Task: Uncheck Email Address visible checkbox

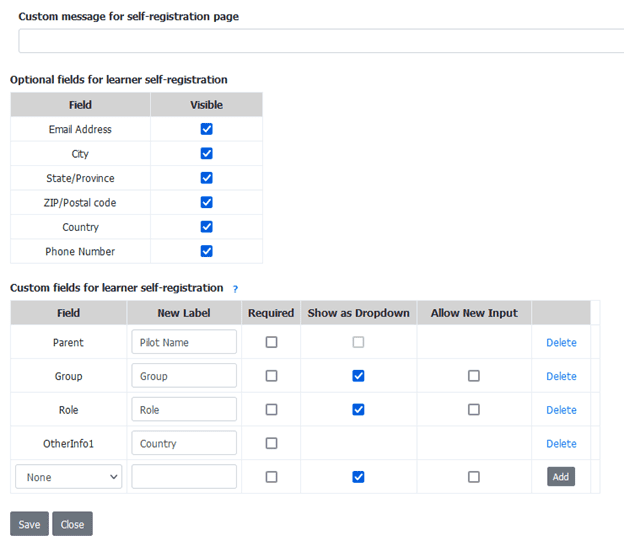Action: pyautogui.click(x=206, y=129)
